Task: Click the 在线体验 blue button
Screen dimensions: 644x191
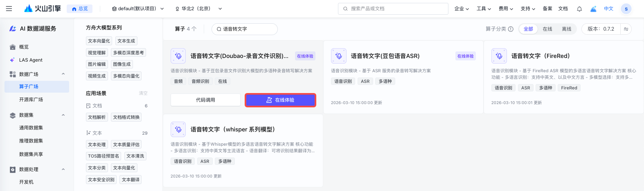Action: tap(280, 100)
